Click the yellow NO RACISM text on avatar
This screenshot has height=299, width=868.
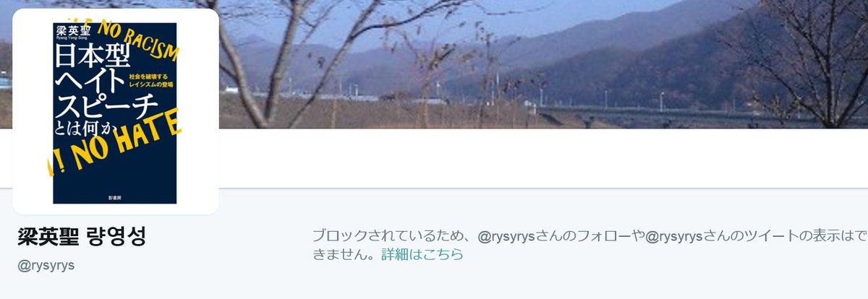(x=146, y=42)
